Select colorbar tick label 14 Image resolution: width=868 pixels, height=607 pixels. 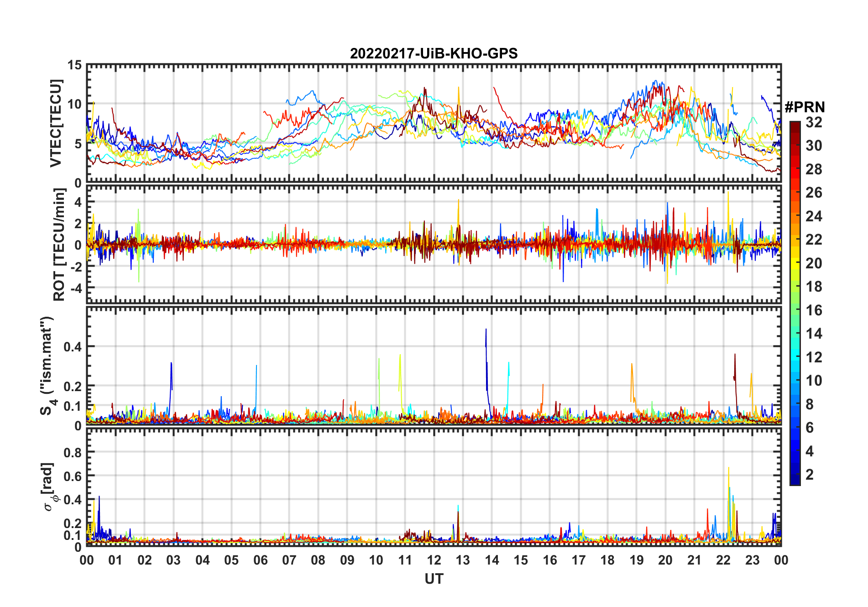[x=814, y=334]
